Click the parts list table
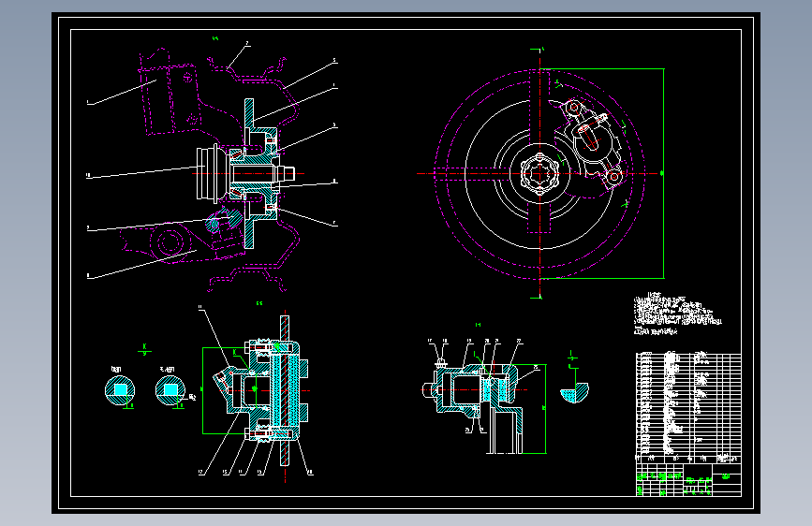812x526 pixels. point(688,408)
